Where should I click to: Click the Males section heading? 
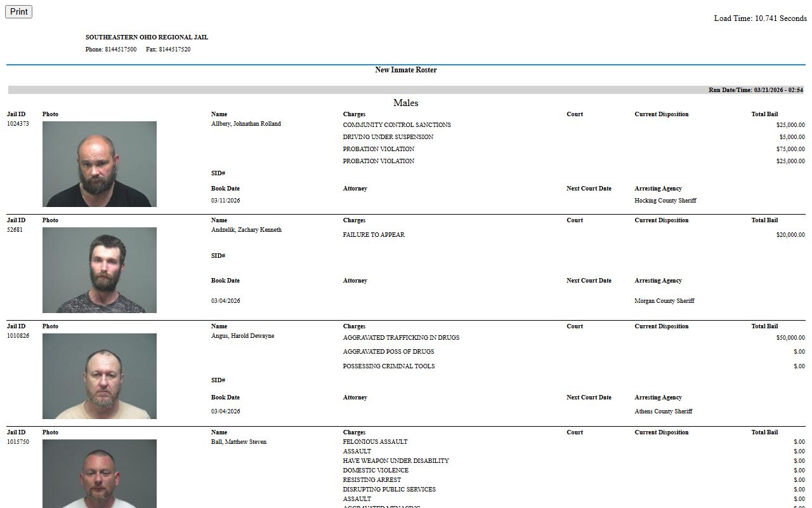pos(405,103)
